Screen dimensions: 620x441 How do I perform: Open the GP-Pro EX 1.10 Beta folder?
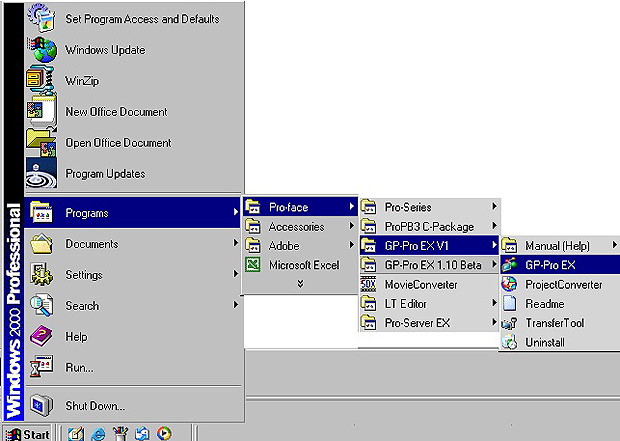point(429,265)
